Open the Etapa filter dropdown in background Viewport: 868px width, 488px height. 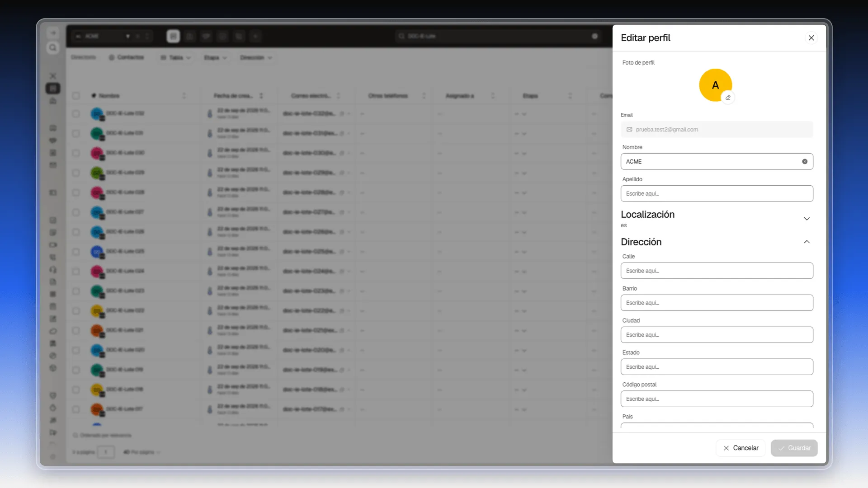click(x=215, y=57)
